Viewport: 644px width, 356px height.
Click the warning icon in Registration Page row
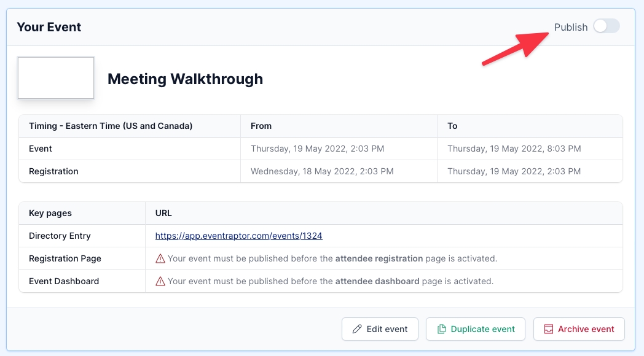[160, 258]
